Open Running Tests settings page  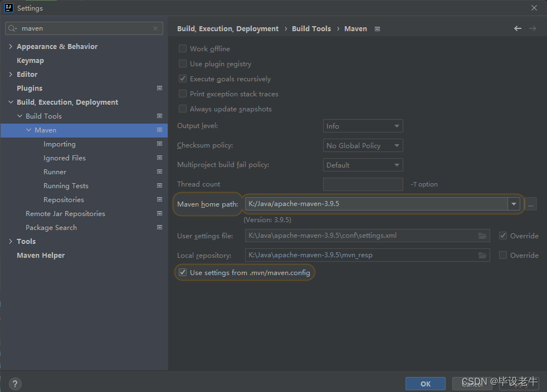[66, 186]
